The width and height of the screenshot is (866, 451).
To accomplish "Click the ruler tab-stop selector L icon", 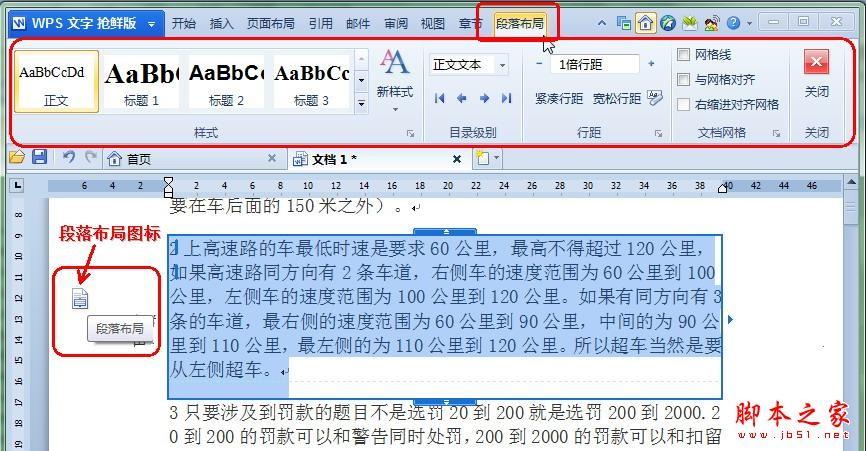I will (17, 185).
